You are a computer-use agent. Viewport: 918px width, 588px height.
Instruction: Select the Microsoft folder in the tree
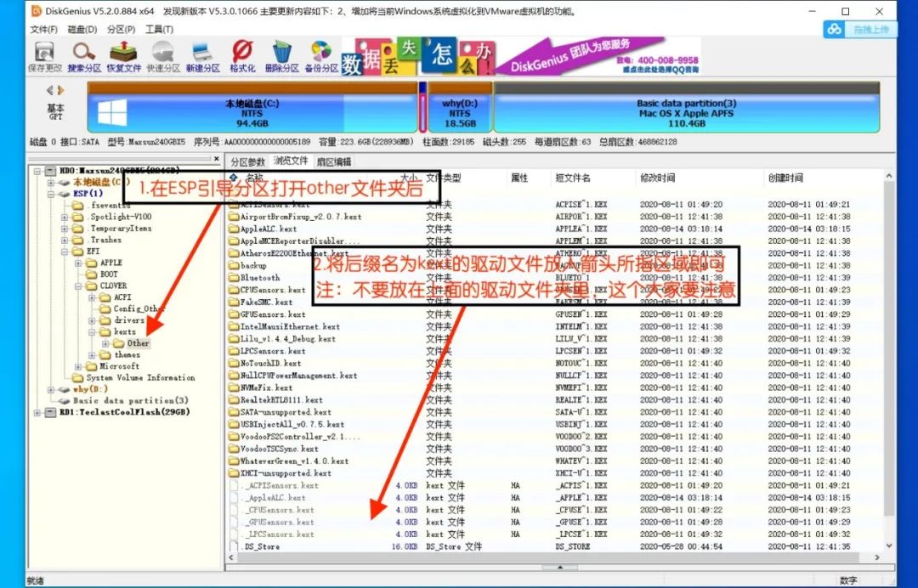tap(120, 366)
